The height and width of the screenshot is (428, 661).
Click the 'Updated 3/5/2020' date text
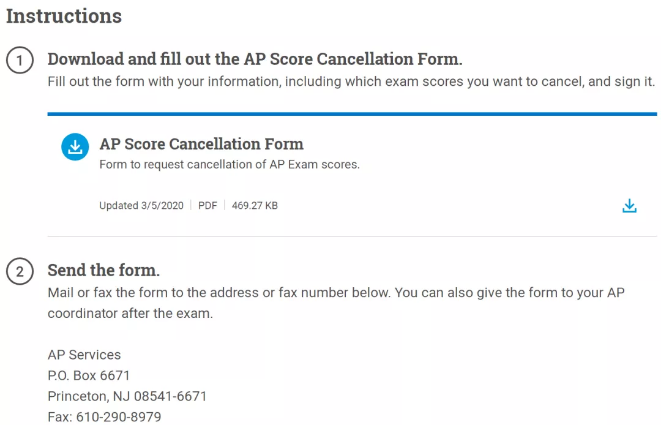tap(141, 206)
